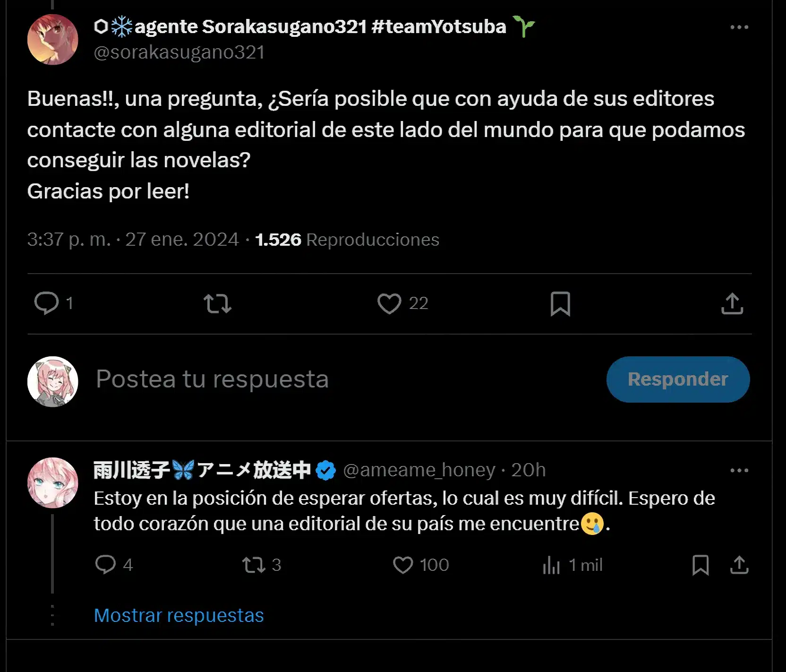The width and height of the screenshot is (786, 672).
Task: Click the Postea tu respuesta input field
Action: pos(213,379)
